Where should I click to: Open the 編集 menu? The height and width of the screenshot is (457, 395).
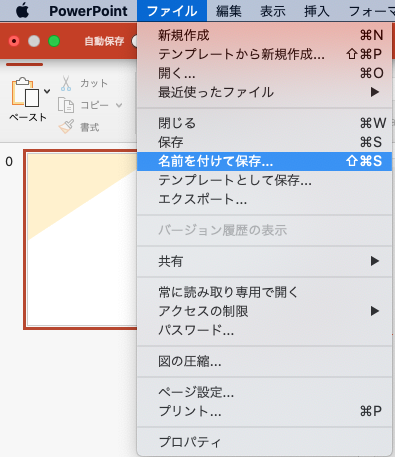(x=228, y=11)
